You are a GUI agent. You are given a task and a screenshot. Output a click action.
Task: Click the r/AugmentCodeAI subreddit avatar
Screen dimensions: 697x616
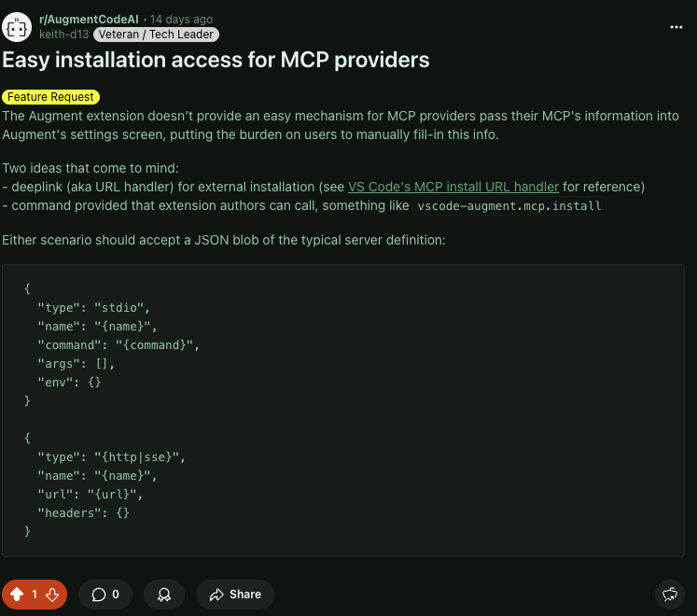tap(17, 27)
